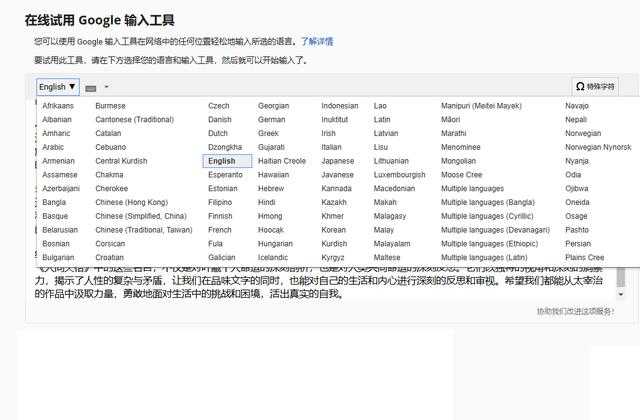Select Navajo language
Viewport: 640px width, 420px height.
pyautogui.click(x=577, y=106)
